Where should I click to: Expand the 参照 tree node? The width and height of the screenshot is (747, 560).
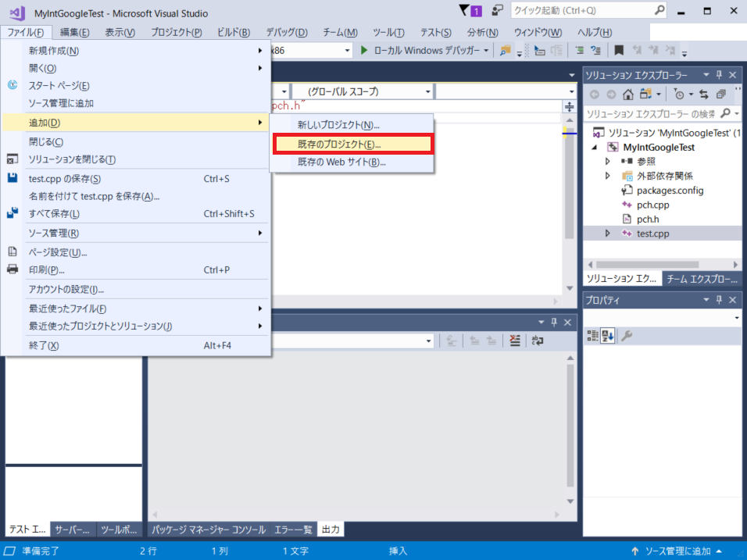tap(607, 162)
